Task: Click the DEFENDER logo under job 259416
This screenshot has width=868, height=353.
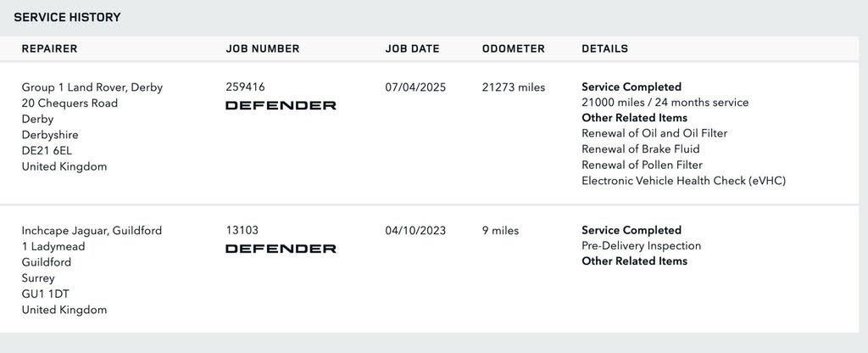Action: pos(281,105)
